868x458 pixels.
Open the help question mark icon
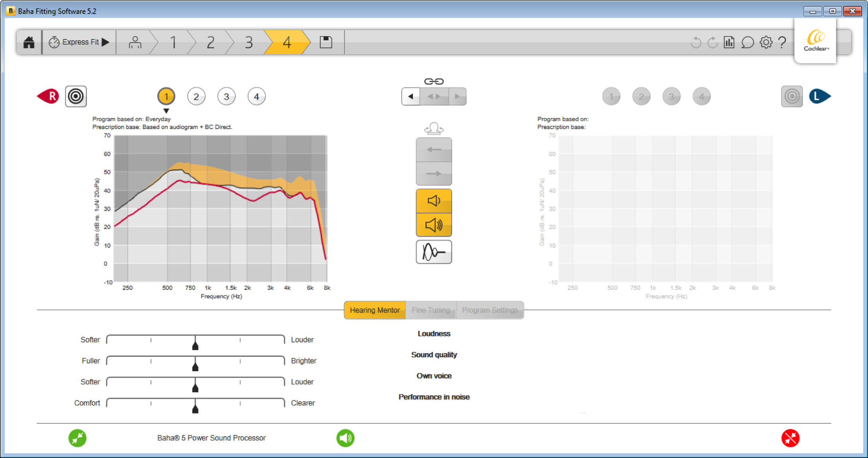(782, 42)
